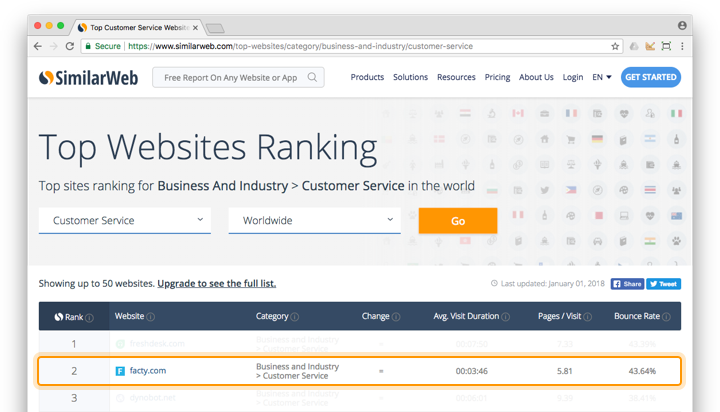This screenshot has width=720, height=412.
Task: Click the rank 2 cell
Action: coord(74,371)
